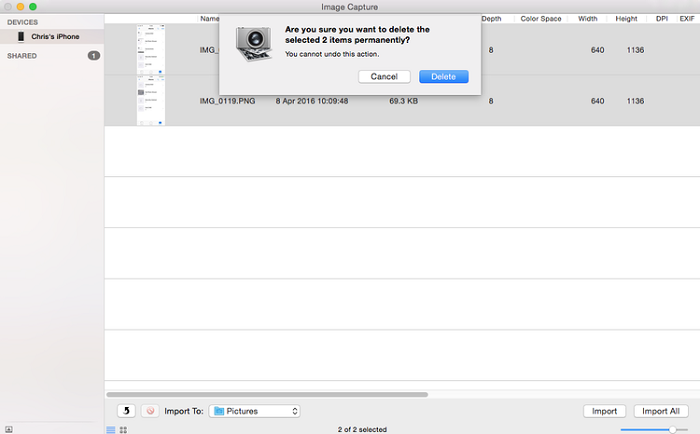Confirm deletion with the Delete button

point(443,77)
